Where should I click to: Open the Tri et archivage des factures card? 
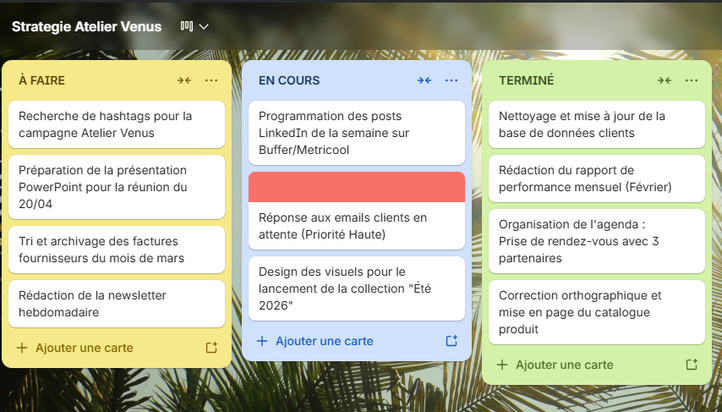[116, 250]
